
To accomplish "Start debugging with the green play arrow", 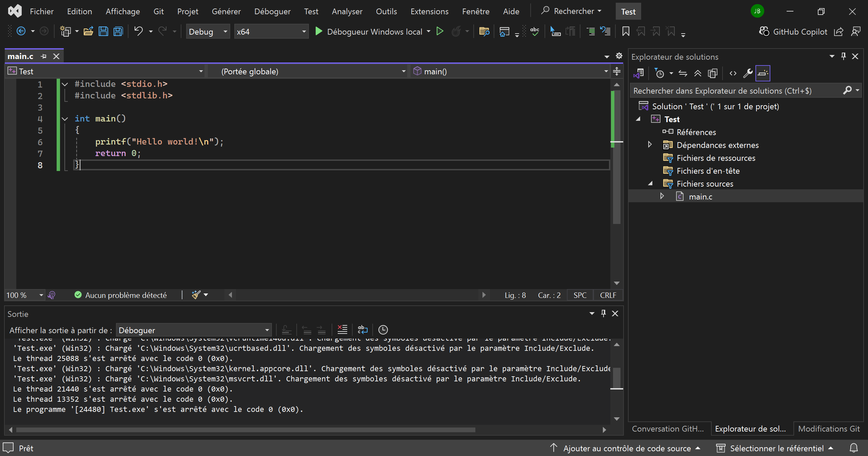I will pyautogui.click(x=318, y=32).
